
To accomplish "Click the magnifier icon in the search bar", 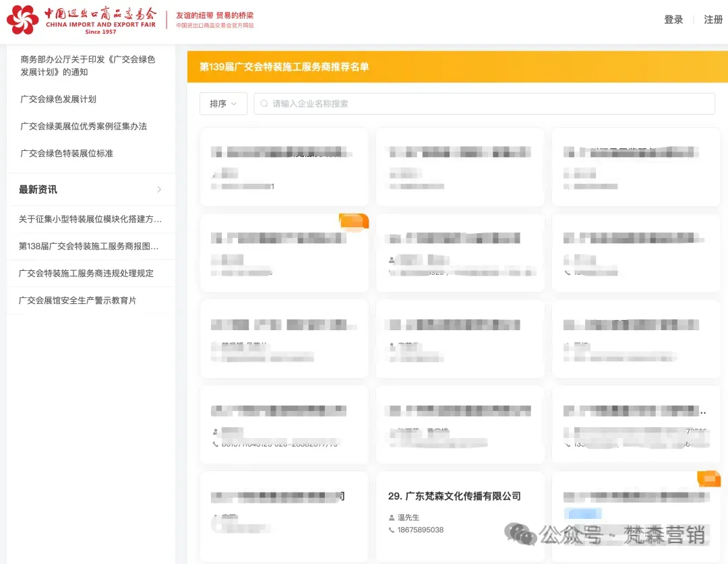I will [x=264, y=104].
